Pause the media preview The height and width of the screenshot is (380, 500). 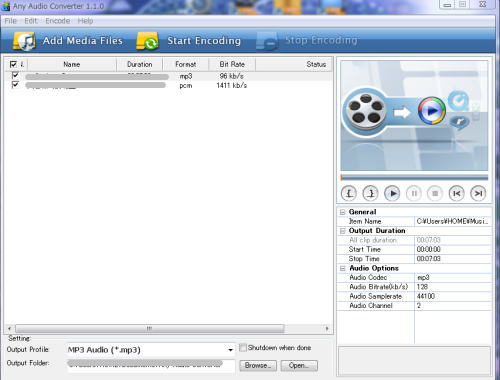(x=414, y=193)
